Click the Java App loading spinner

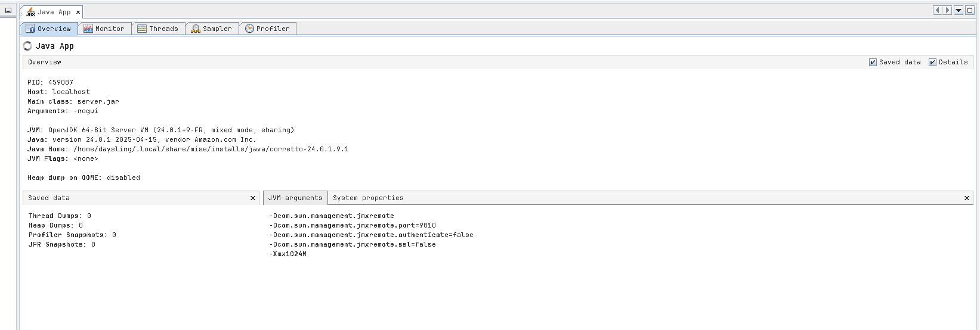27,46
